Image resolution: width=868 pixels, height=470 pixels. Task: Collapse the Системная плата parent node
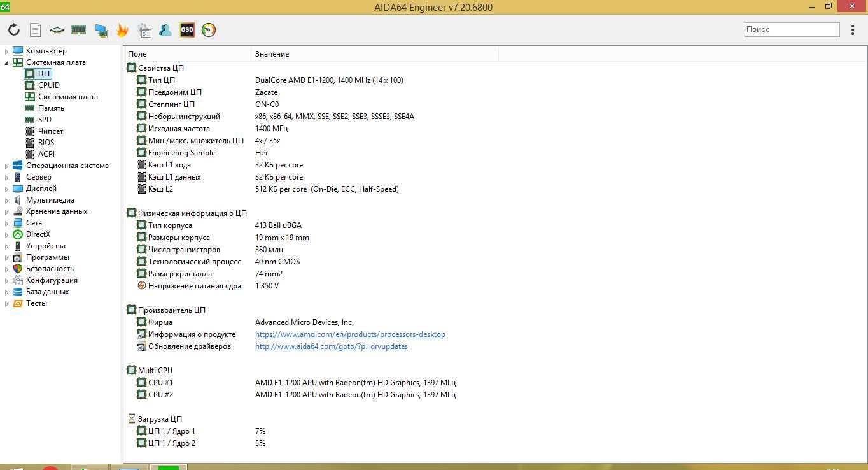(x=6, y=62)
